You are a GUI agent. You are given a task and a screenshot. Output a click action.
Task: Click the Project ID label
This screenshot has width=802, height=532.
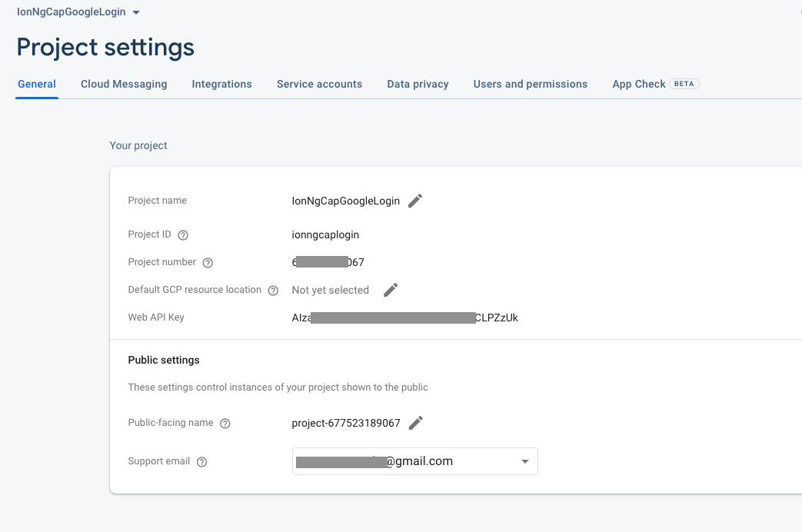(x=149, y=234)
